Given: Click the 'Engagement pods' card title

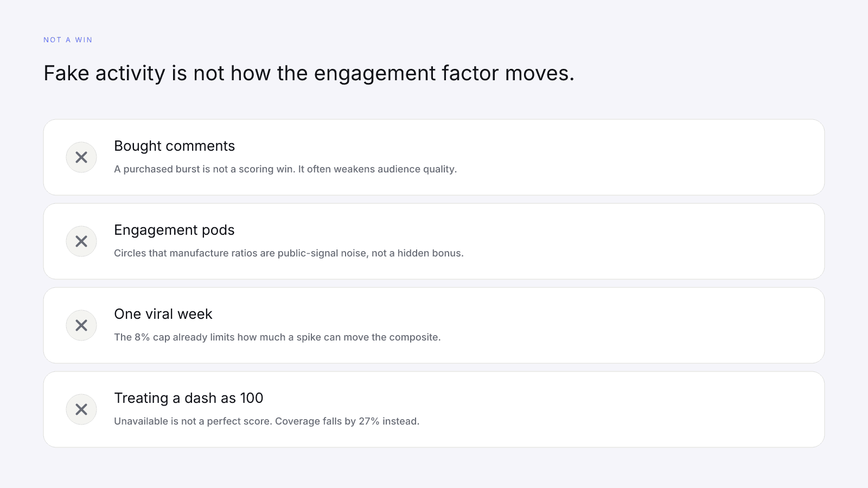Looking at the screenshot, I should (174, 230).
